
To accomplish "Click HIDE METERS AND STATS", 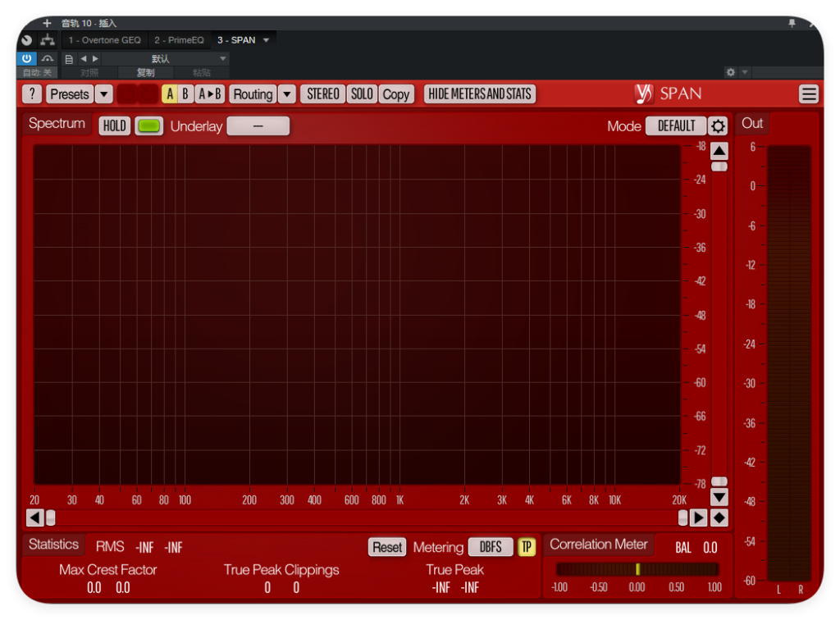I will click(480, 94).
